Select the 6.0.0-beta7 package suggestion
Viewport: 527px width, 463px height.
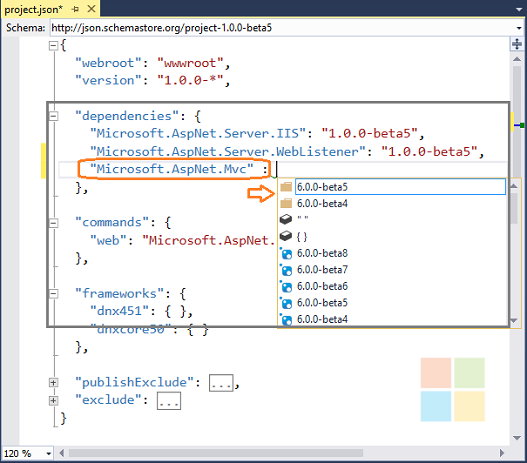(x=392, y=270)
